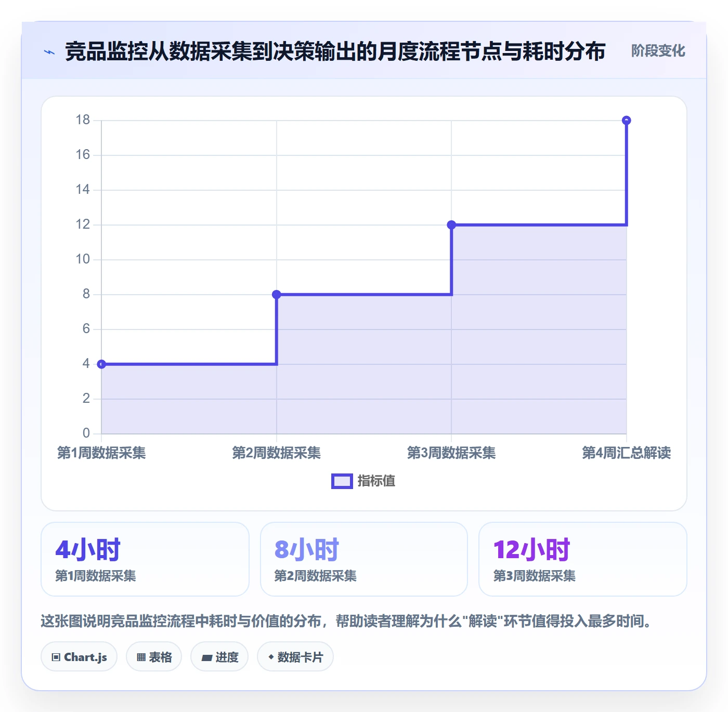
Task: Click the top data point at 18
Action: (627, 121)
